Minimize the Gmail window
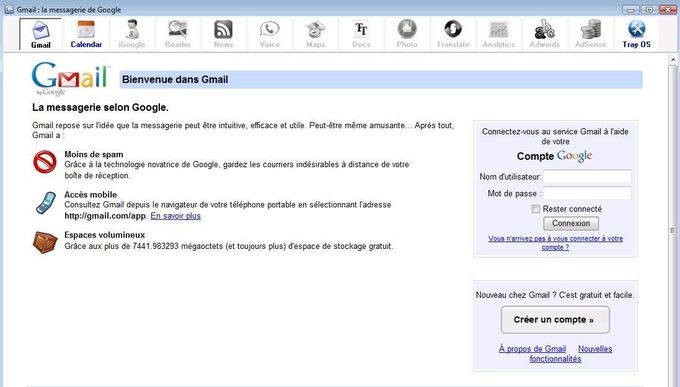680x387 pixels. click(631, 9)
